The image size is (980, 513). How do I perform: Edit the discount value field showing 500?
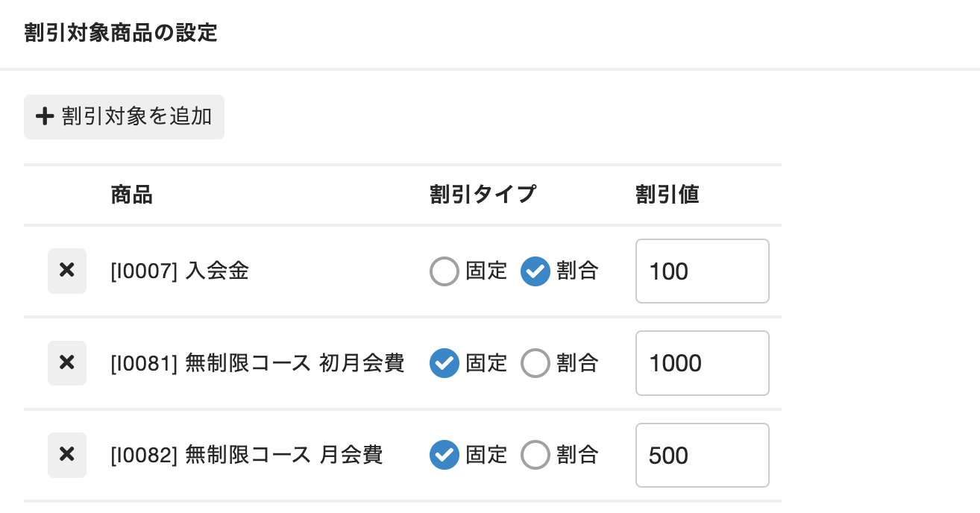coord(702,455)
